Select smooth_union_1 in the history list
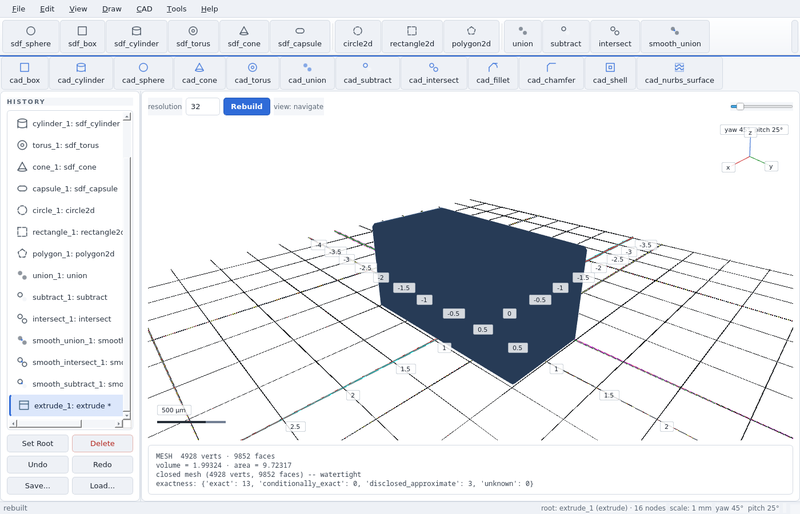Viewport: 800px width, 514px height. click(67, 340)
